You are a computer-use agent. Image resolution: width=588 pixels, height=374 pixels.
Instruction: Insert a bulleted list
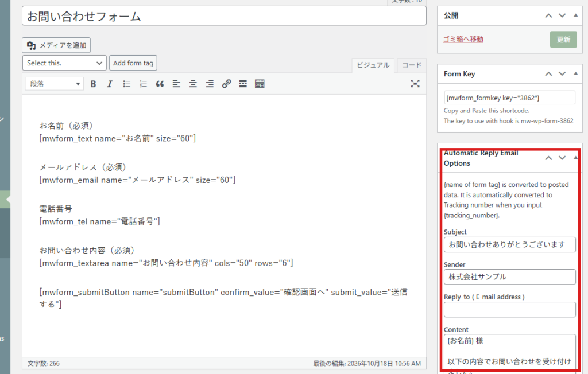[x=126, y=84]
